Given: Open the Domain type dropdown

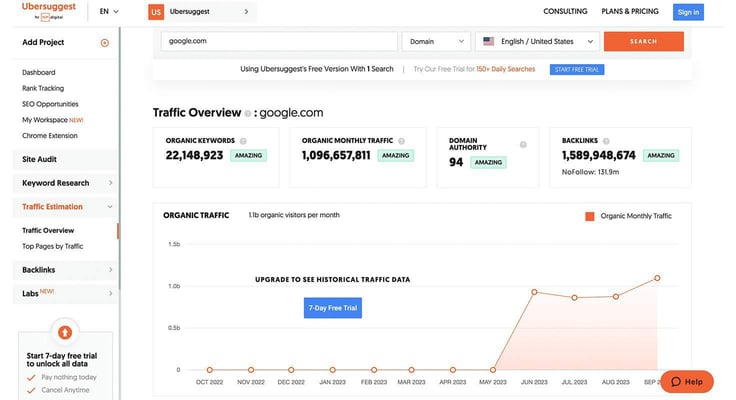Looking at the screenshot, I should [436, 41].
